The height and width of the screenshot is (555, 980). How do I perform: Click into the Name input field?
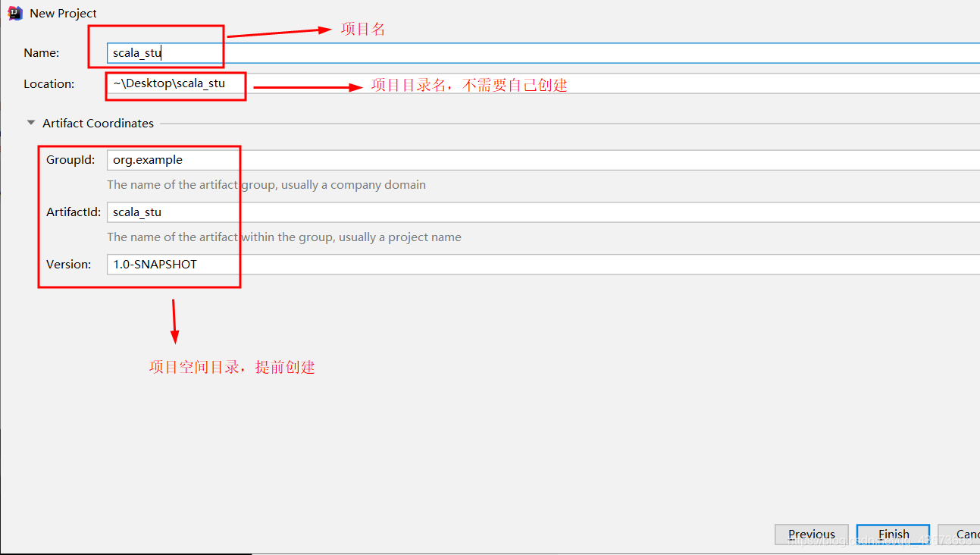click(543, 53)
